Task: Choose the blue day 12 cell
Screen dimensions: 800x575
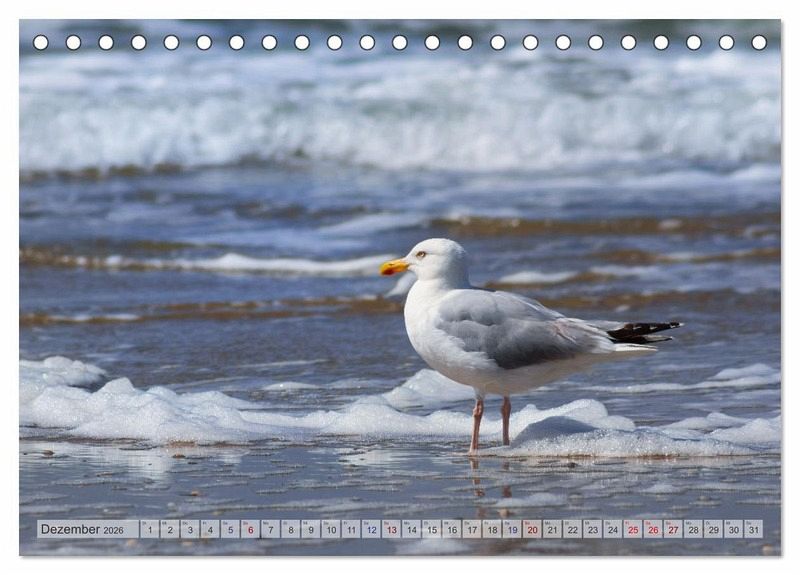Action: point(371,529)
